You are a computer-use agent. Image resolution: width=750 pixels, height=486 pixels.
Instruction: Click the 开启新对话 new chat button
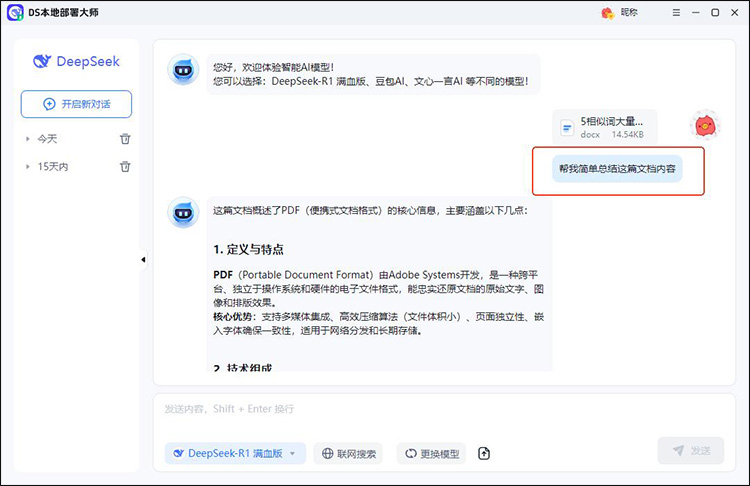(76, 104)
